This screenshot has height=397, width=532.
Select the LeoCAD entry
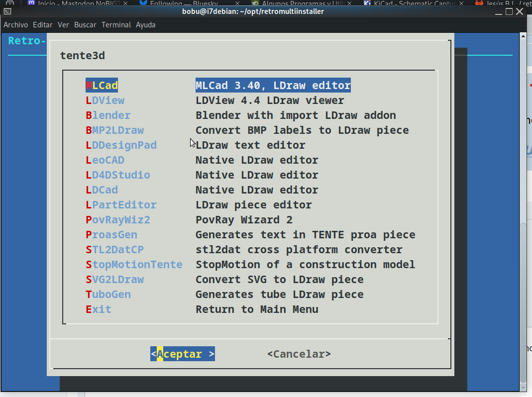click(105, 160)
